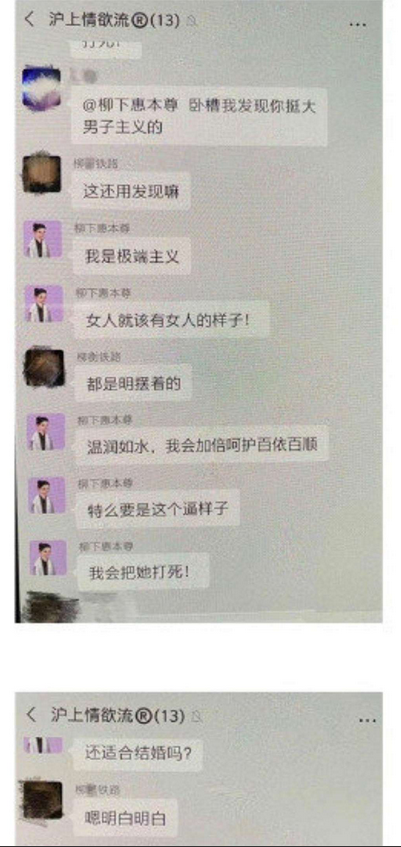
Task: Tap top group title '沪上情欲流®(13)'
Action: point(113,20)
